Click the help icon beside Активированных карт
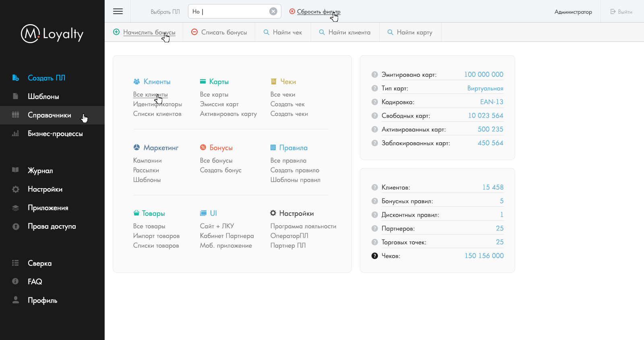This screenshot has width=644, height=340. [x=374, y=129]
